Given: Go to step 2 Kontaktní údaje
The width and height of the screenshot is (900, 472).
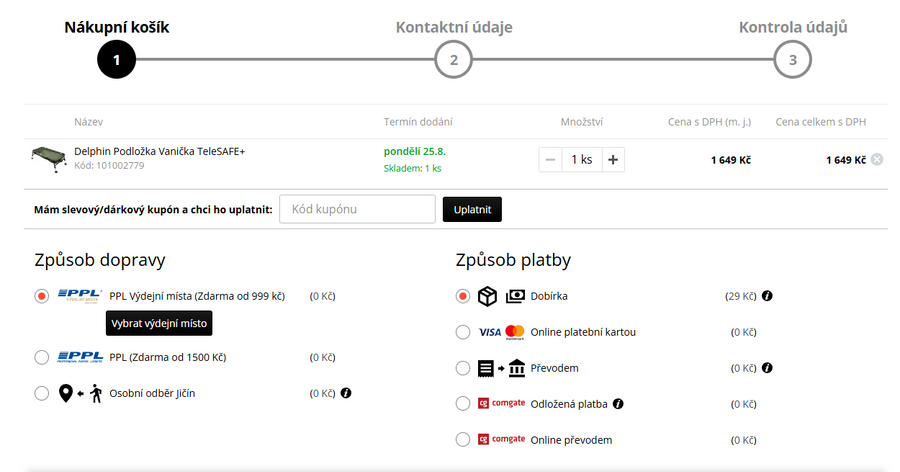Looking at the screenshot, I should coord(453,59).
